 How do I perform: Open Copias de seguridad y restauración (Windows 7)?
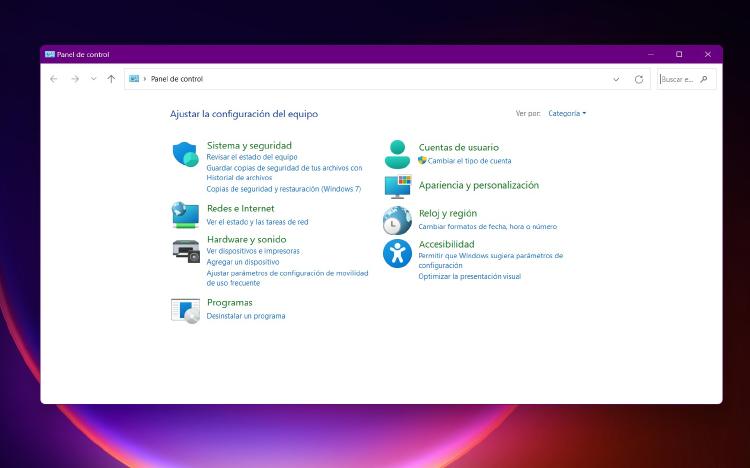[x=284, y=189]
